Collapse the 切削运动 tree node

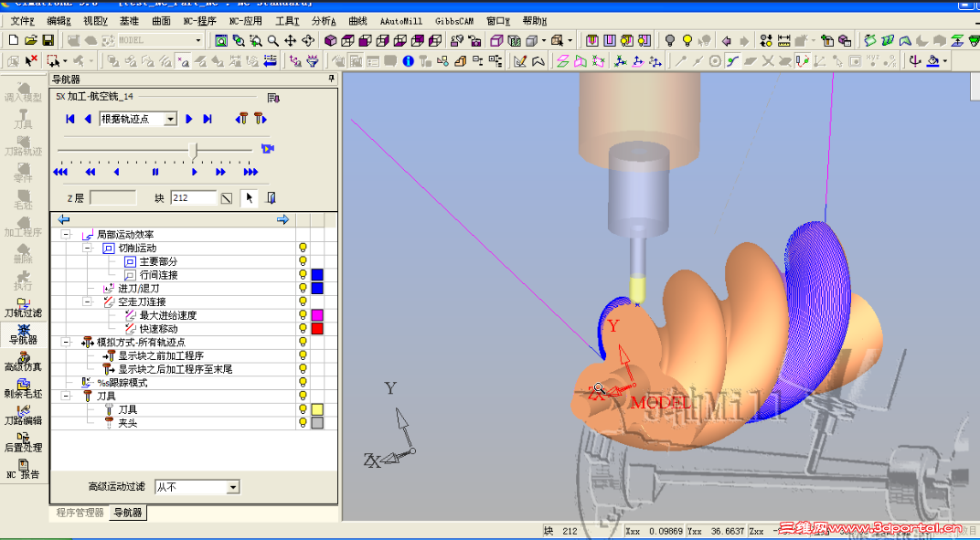click(87, 249)
